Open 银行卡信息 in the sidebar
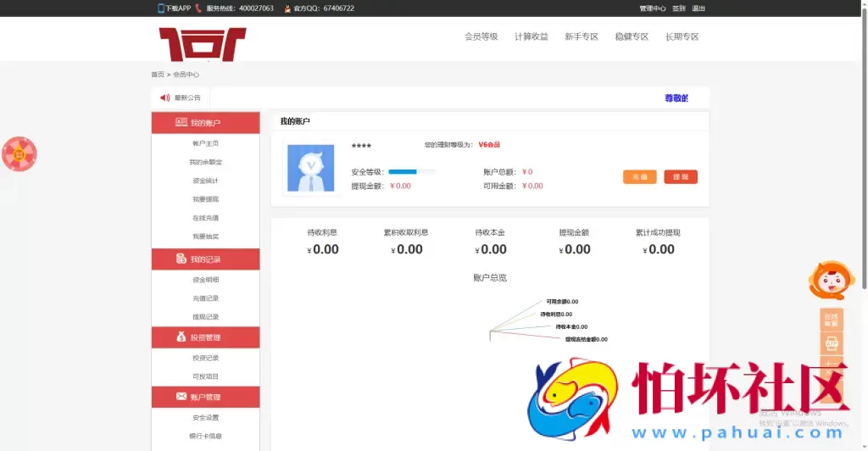 tap(205, 436)
